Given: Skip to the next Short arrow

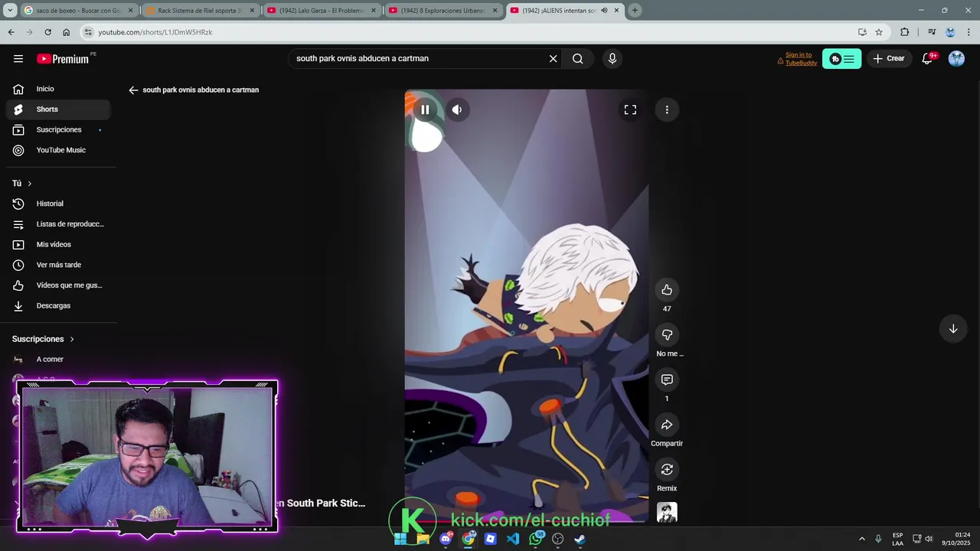Looking at the screenshot, I should [x=953, y=329].
